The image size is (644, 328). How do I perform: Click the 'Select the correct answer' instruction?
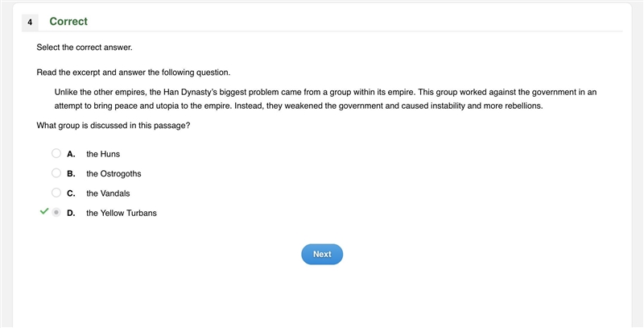85,48
